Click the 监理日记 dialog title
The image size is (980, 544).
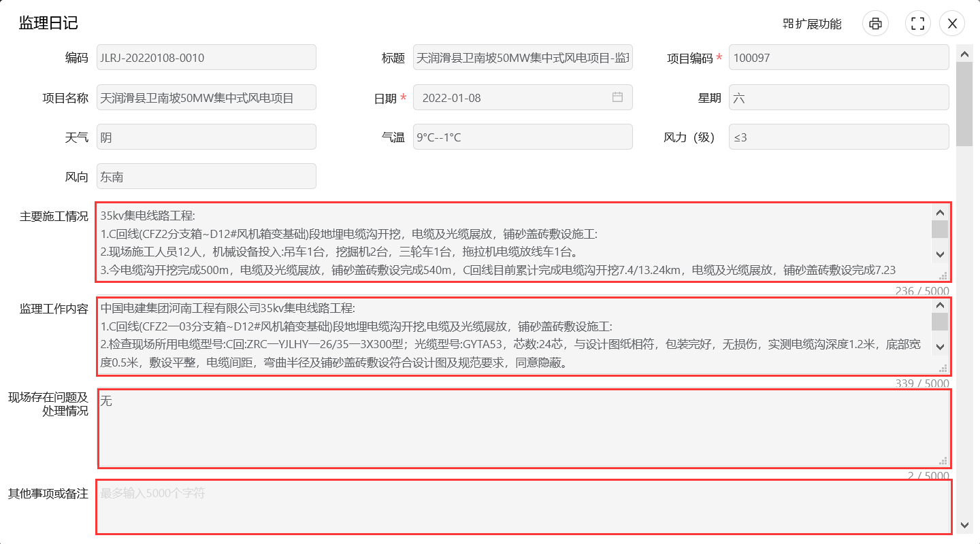coord(48,23)
